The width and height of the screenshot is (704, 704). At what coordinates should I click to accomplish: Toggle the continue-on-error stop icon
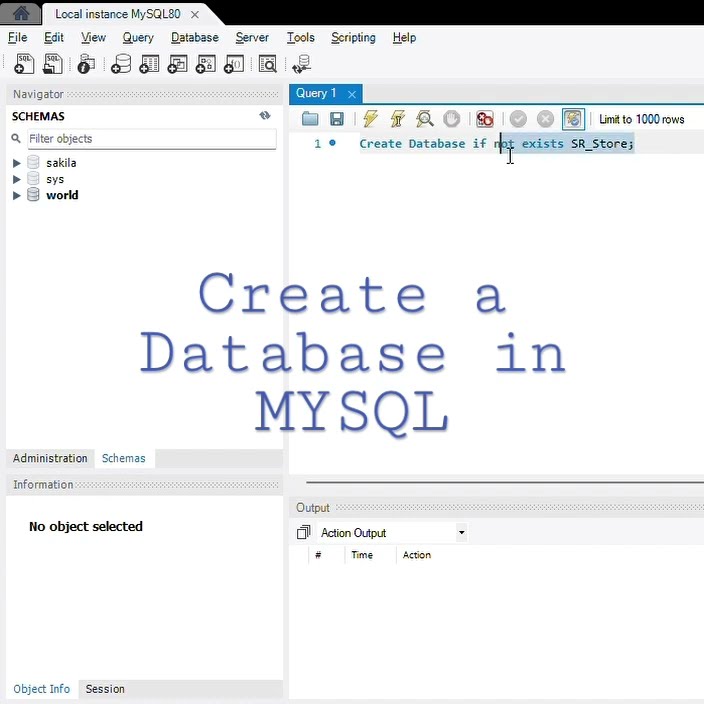(x=485, y=119)
